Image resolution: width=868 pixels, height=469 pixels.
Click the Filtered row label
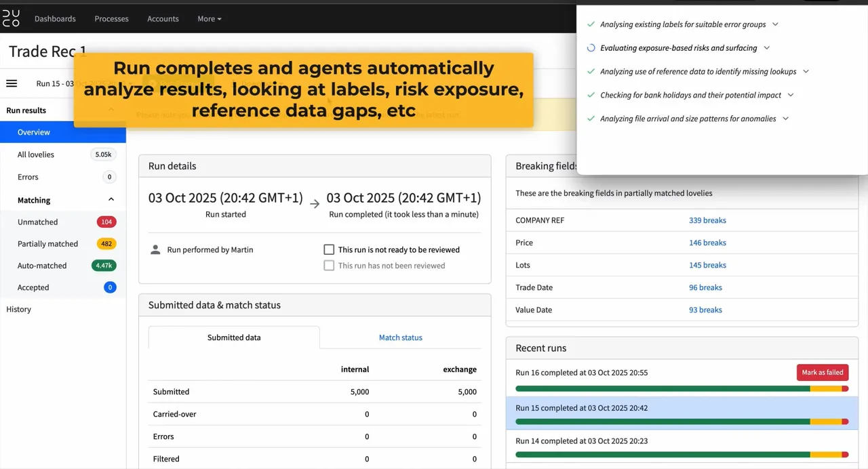click(166, 459)
